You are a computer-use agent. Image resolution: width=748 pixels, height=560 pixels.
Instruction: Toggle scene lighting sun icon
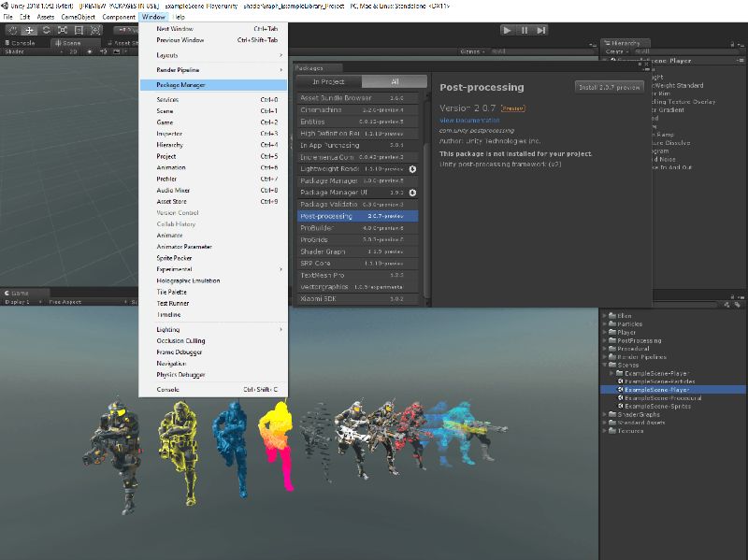point(89,51)
